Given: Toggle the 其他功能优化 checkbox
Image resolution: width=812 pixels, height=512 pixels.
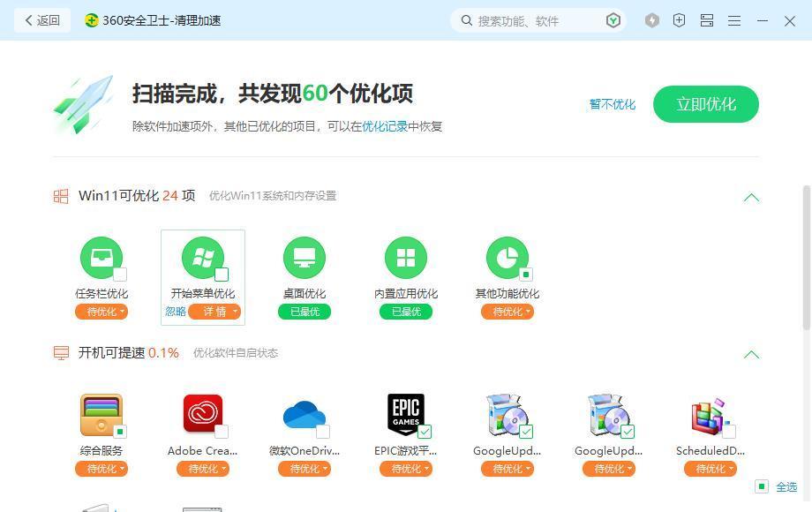Looking at the screenshot, I should 526,275.
